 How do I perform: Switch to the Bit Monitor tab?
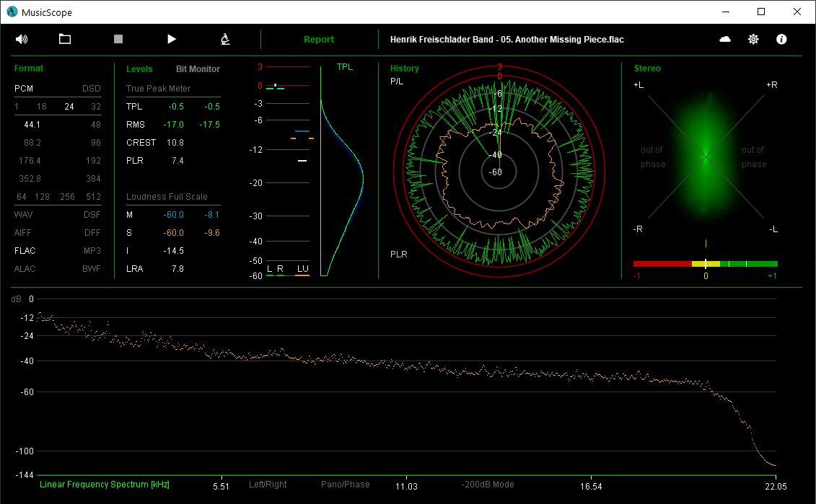[198, 69]
